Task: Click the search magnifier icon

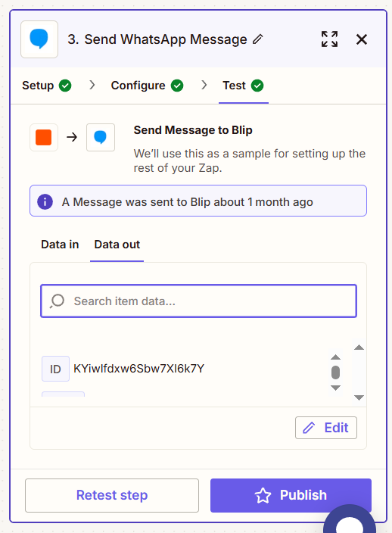Action: 57,301
